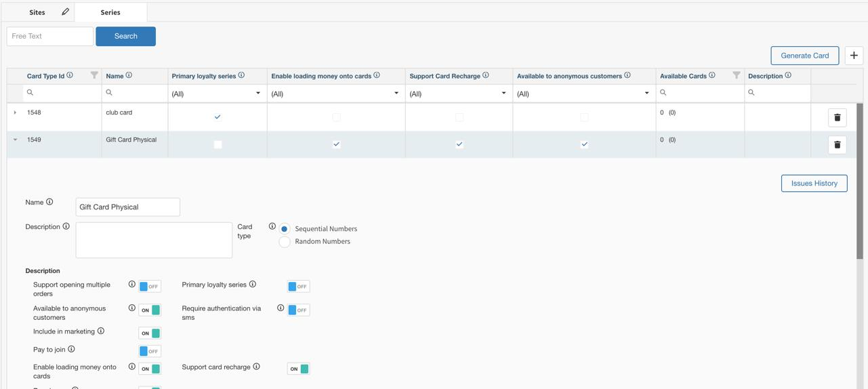This screenshot has width=868, height=389.
Task: Switch to the Sites tab
Action: click(37, 12)
